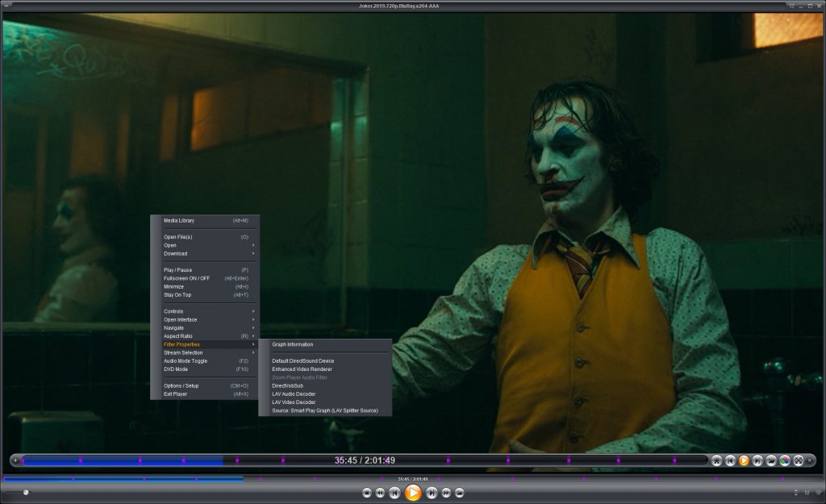Image resolution: width=826 pixels, height=504 pixels.
Task: Click the fast forward button in the bottom bar
Action: coord(446,493)
